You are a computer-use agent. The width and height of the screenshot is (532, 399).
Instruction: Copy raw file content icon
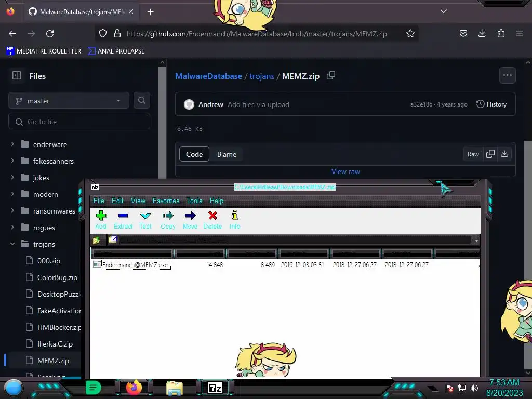click(x=490, y=154)
